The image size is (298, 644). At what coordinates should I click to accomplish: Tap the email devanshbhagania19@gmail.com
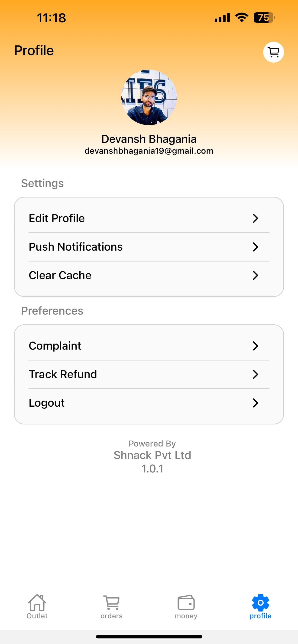pos(149,151)
